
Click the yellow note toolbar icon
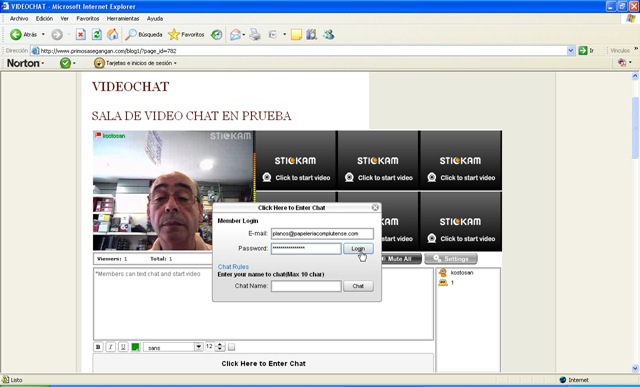coord(296,35)
